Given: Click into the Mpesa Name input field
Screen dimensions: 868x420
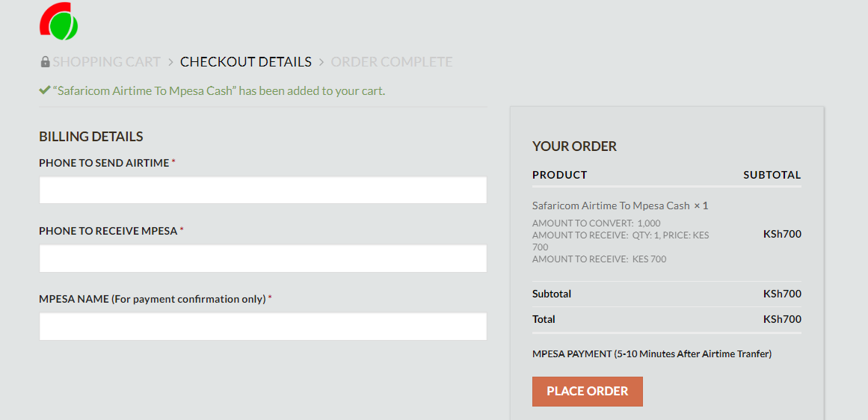Looking at the screenshot, I should 263,327.
